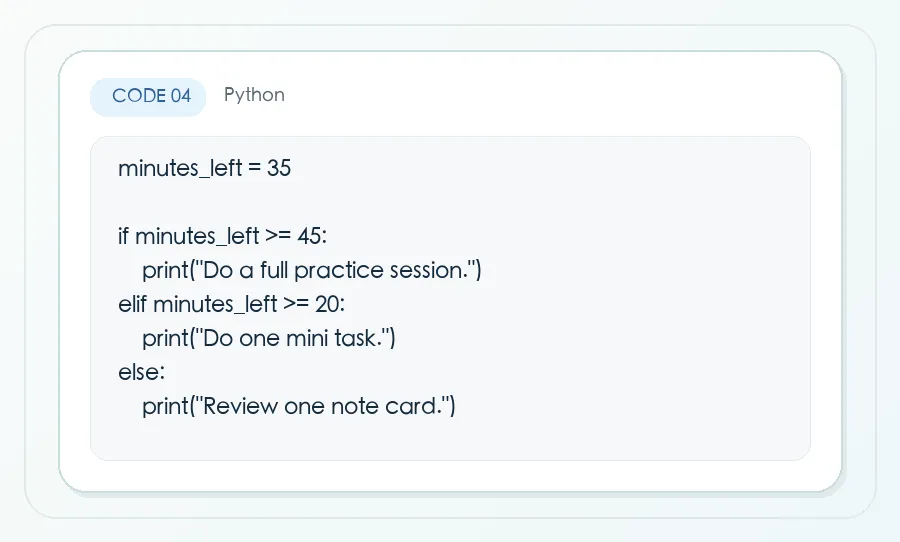Click the Do one mini task line
Screen dimensions: 900x542
(269, 338)
